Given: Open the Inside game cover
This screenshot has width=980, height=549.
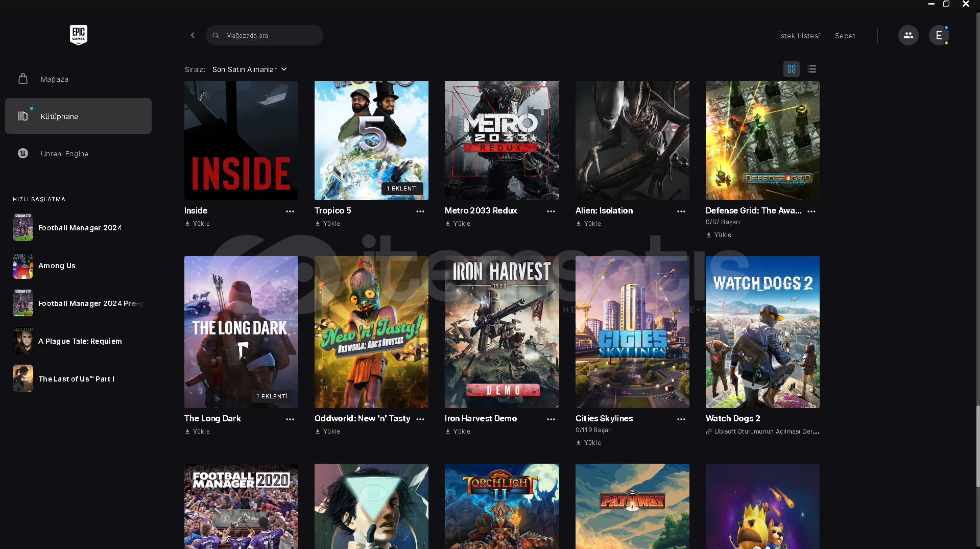Looking at the screenshot, I should 241,140.
